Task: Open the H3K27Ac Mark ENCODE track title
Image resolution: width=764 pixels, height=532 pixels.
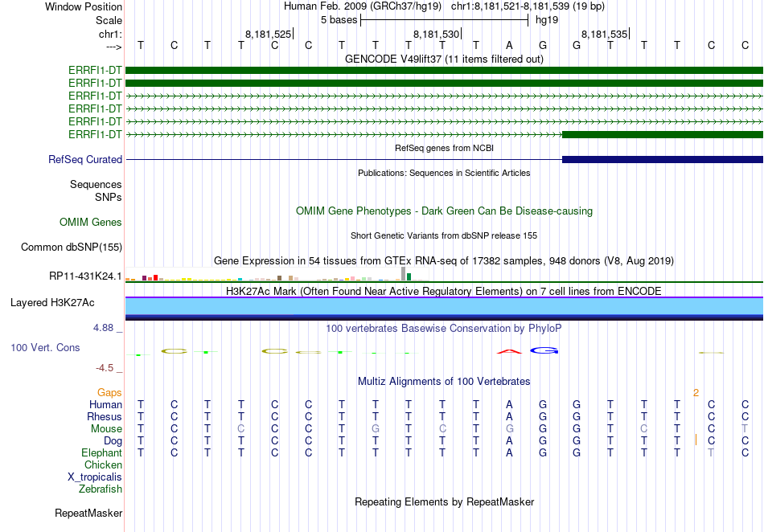Action: pos(444,291)
